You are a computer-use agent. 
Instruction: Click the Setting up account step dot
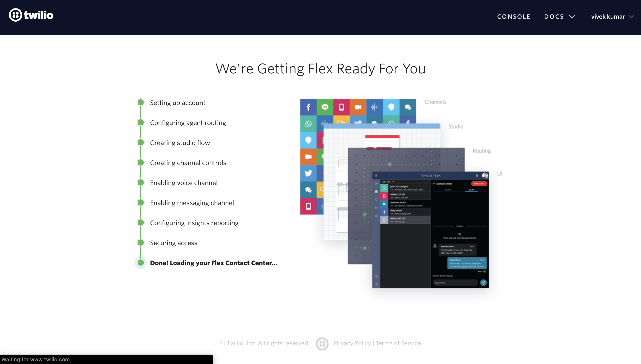[141, 103]
